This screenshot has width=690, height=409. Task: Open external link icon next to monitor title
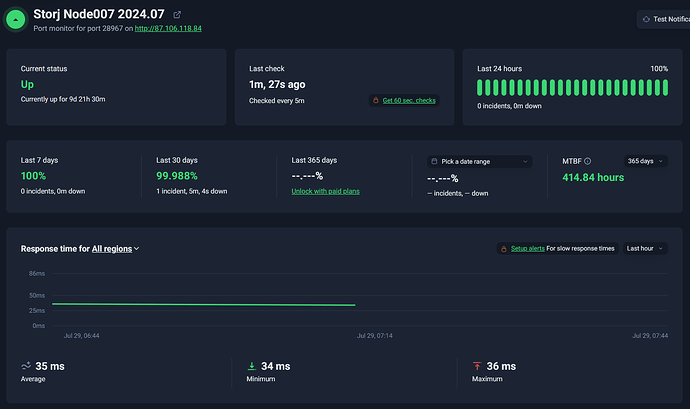click(177, 15)
